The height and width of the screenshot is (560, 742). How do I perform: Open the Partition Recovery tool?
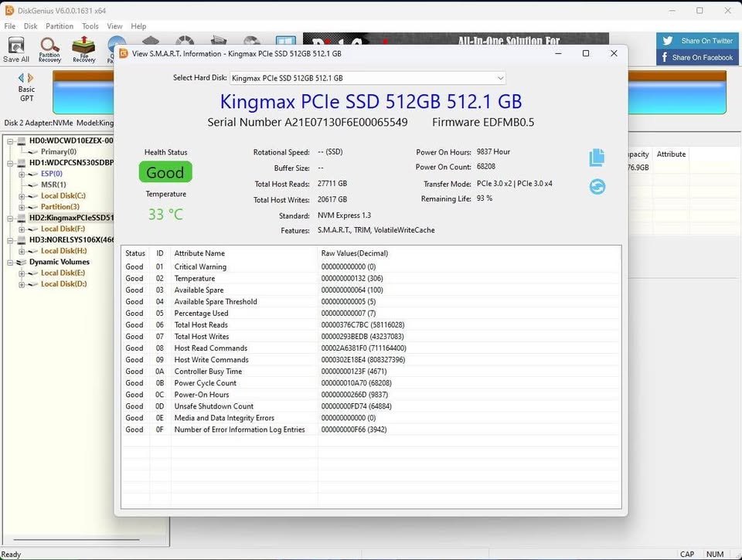[x=49, y=49]
